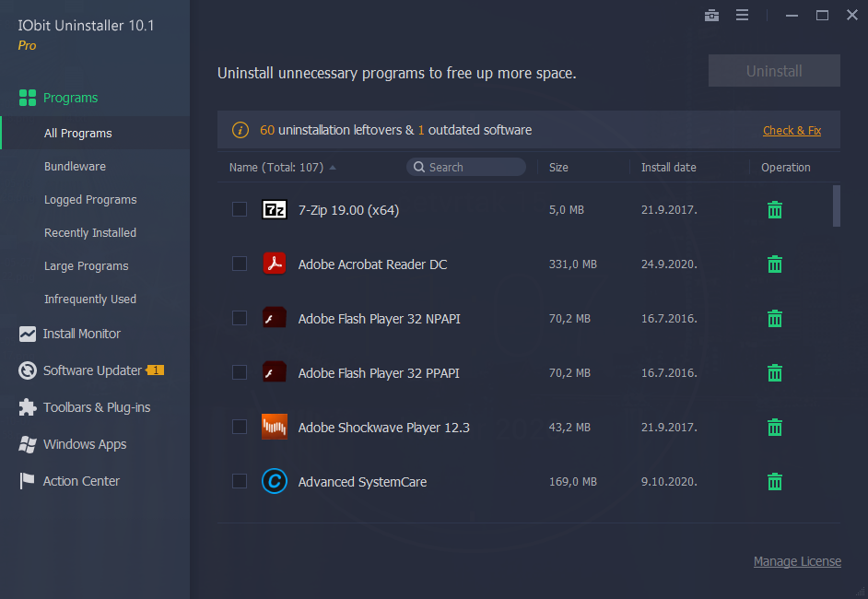Open the toolbox briefcase icon
The width and height of the screenshot is (868, 599).
[711, 15]
